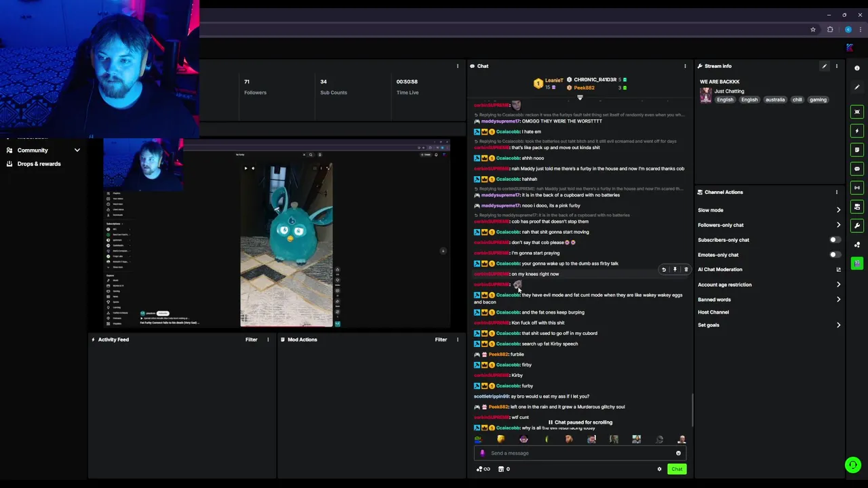The width and height of the screenshot is (868, 488).
Task: Click the channel points icon below chat
Action: [x=483, y=469]
